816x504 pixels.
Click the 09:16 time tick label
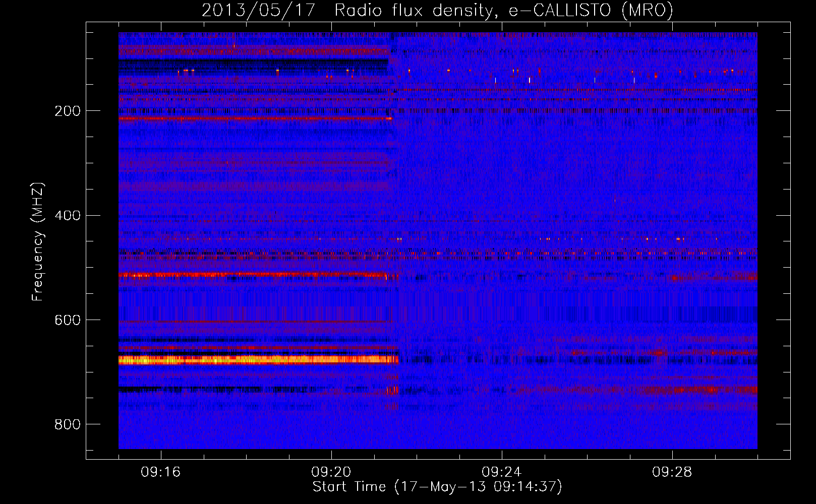click(161, 472)
